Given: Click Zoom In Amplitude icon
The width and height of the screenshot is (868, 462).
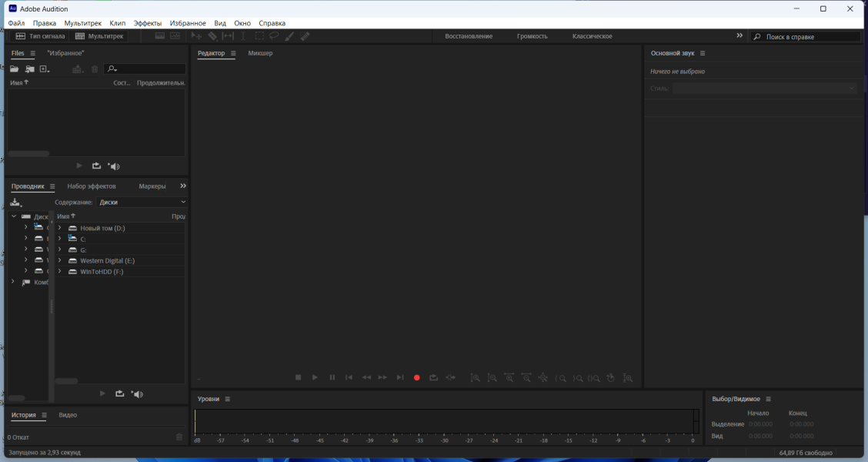Looking at the screenshot, I should point(475,378).
